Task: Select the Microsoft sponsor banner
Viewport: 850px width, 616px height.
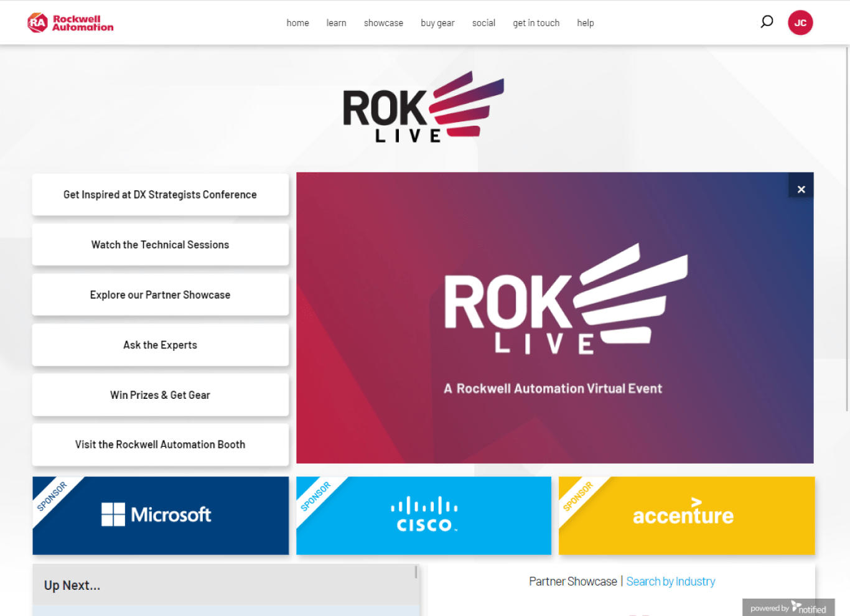Action: coord(160,515)
